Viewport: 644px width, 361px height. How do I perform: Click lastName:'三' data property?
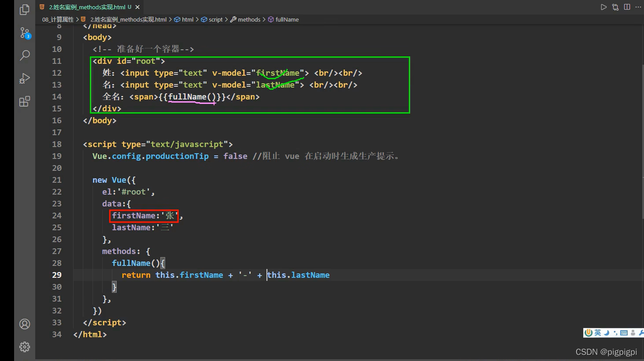142,227
